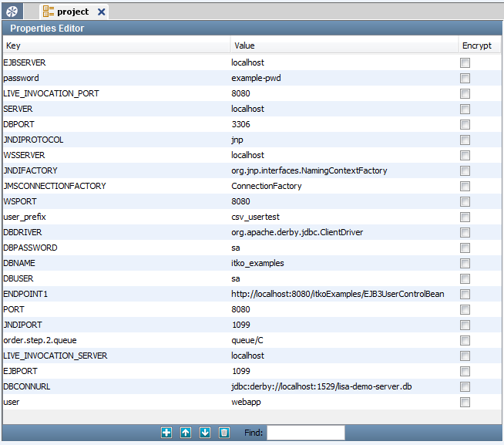Click org.apache.derby.jdbc.ClientDriver value
This screenshot has width=504, height=445.
pyautogui.click(x=344, y=232)
